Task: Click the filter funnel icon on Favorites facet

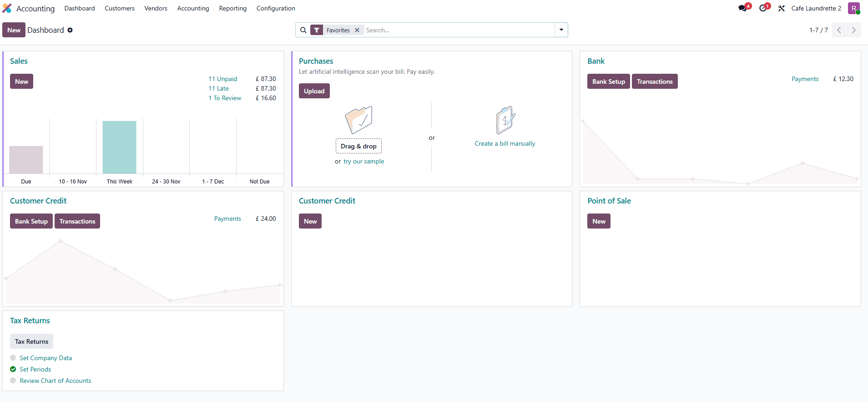Action: point(317,30)
